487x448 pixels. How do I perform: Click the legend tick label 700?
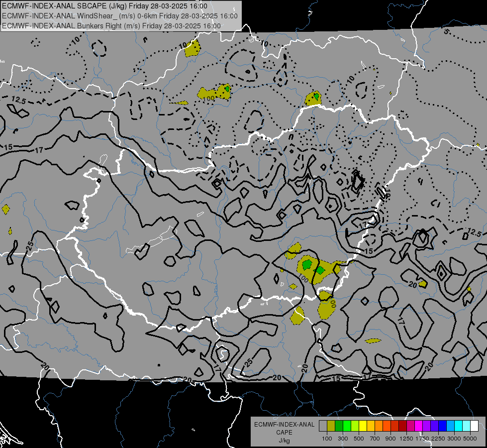pyautogui.click(x=375, y=439)
